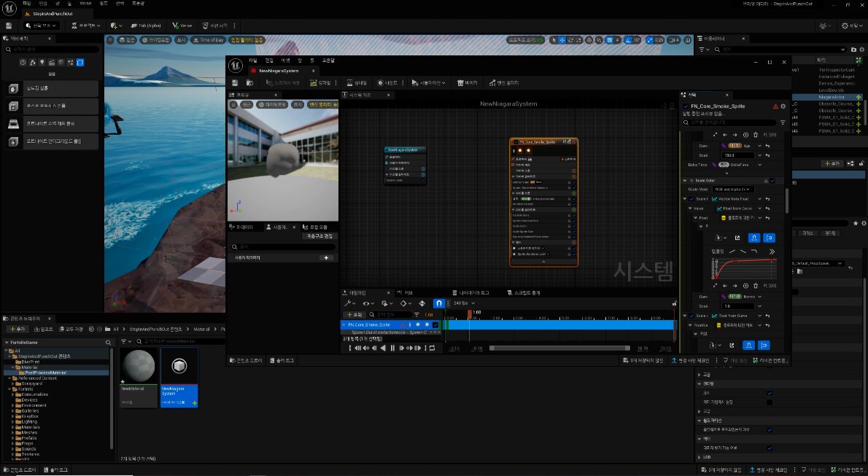Toggle the timeline snapping magnet icon
This screenshot has height=476, width=868.
439,303
